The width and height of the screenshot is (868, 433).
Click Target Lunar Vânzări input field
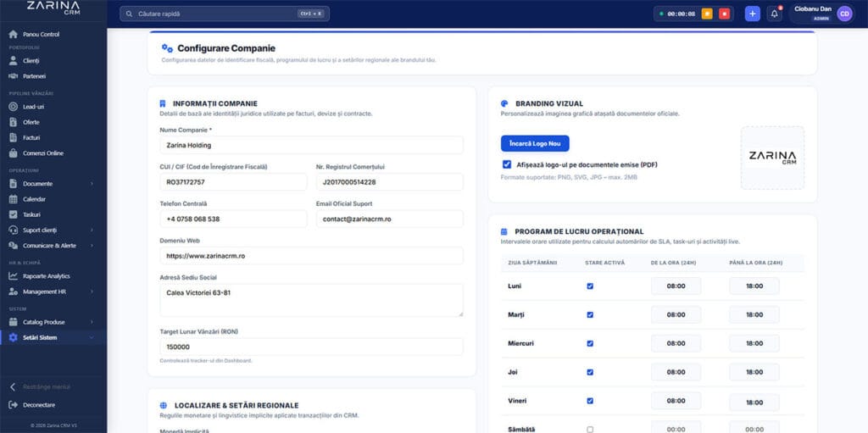coord(312,347)
